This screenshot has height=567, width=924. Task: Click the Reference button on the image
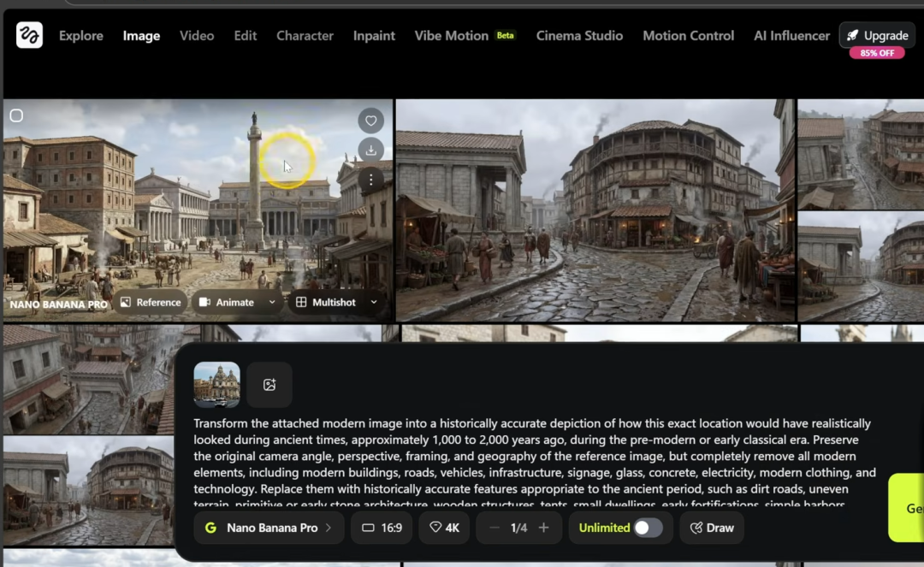coord(151,302)
